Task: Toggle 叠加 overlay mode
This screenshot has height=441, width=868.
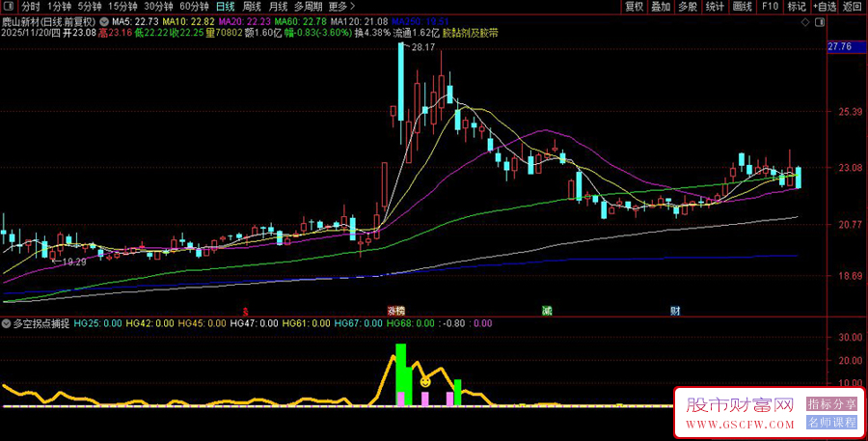Action: click(661, 6)
